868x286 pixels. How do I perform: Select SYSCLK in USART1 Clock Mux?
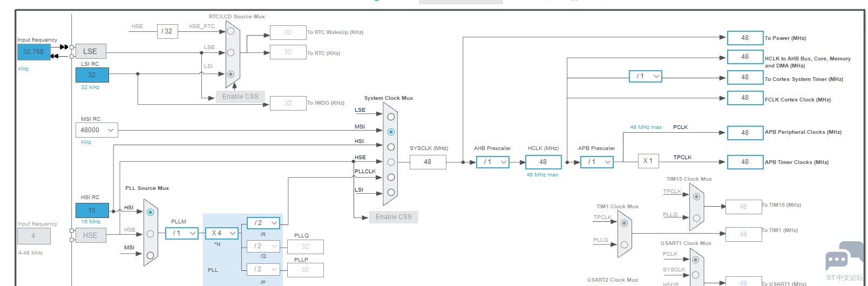[x=696, y=274]
